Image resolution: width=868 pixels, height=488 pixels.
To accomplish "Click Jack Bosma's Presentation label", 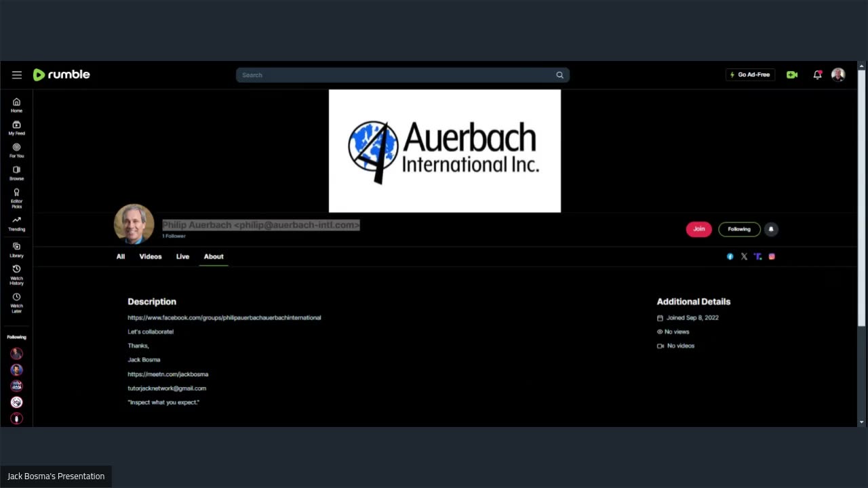I will pyautogui.click(x=56, y=476).
